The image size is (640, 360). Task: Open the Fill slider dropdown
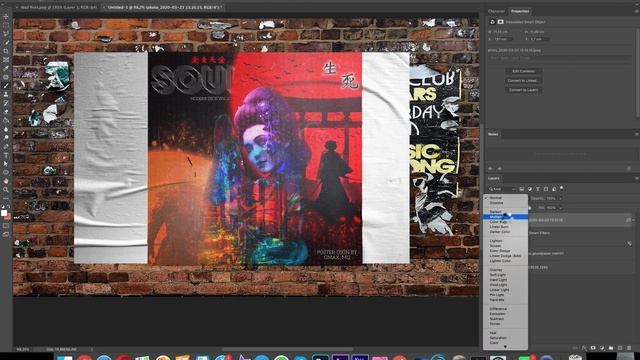point(560,208)
